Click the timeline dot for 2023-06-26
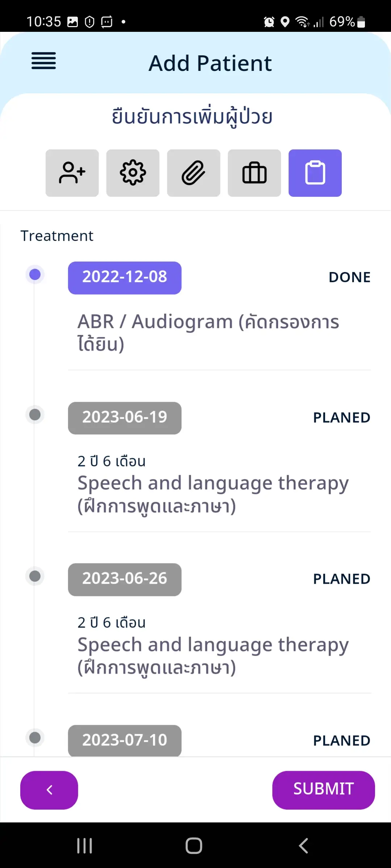Image resolution: width=391 pixels, height=868 pixels. 35,576
